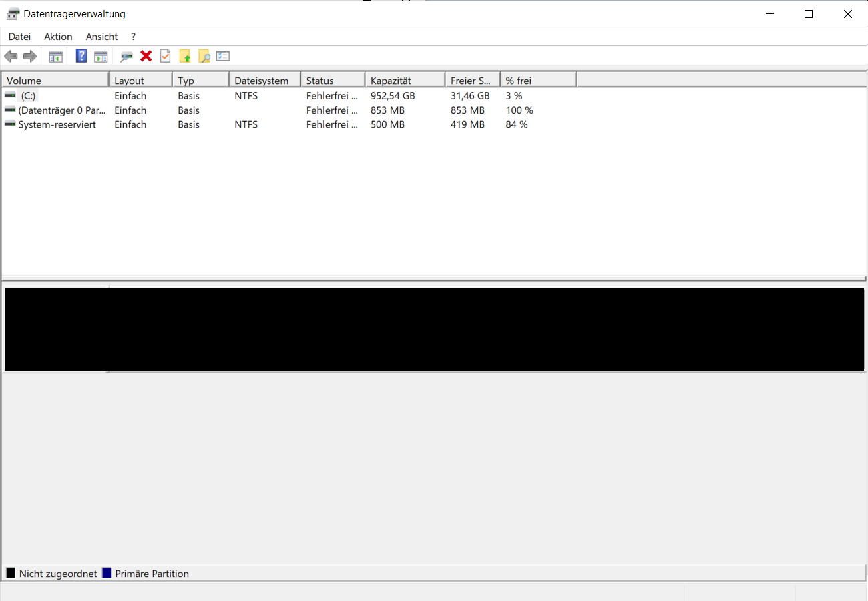Sort by the Freier S... column header
868x601 pixels.
click(x=472, y=80)
